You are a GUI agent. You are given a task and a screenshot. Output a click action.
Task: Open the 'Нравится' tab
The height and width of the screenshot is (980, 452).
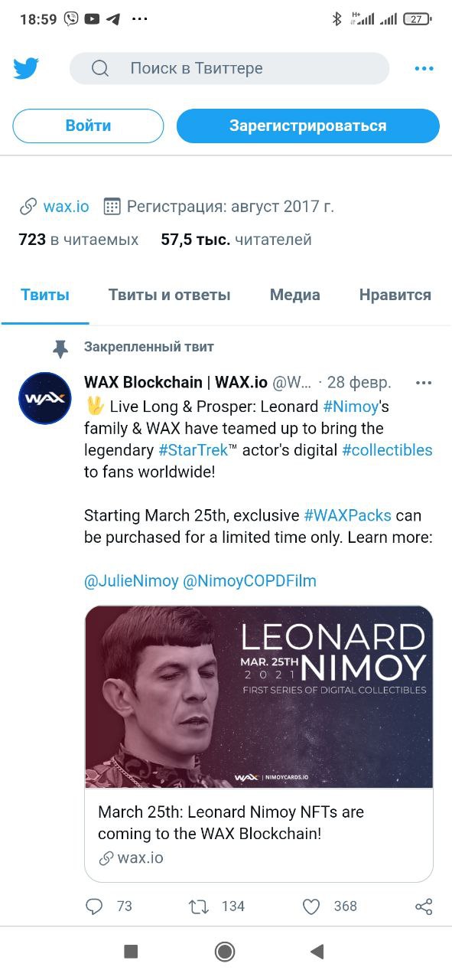click(395, 295)
